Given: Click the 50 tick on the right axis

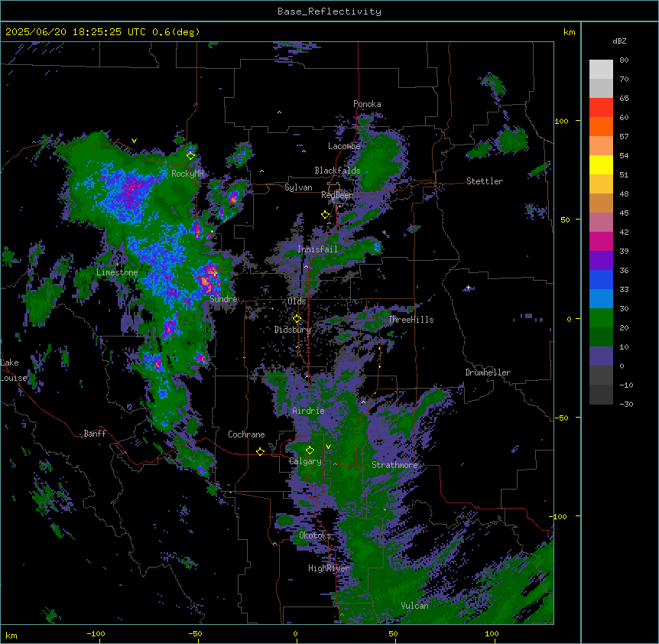Looking at the screenshot, I should (x=565, y=220).
